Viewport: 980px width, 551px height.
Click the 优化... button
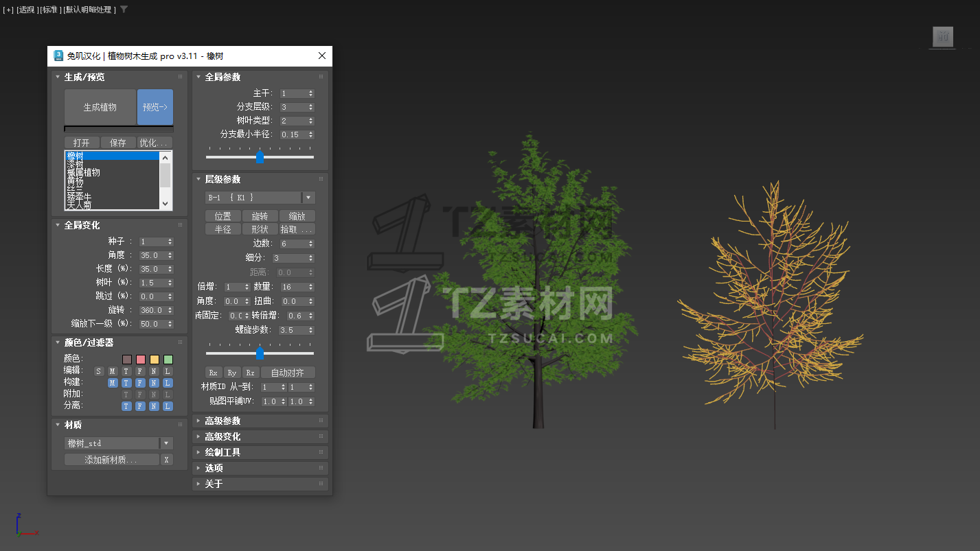(x=155, y=143)
